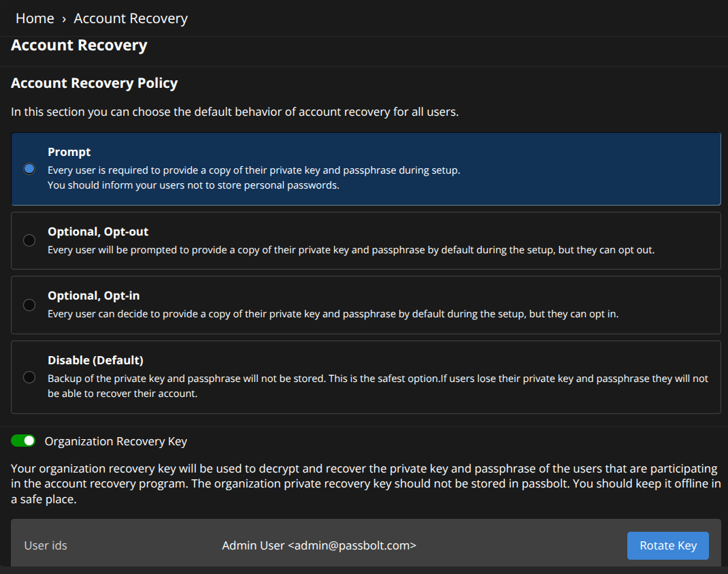Click the Optional, Opt-in option title
This screenshot has width=728, height=574.
[94, 296]
